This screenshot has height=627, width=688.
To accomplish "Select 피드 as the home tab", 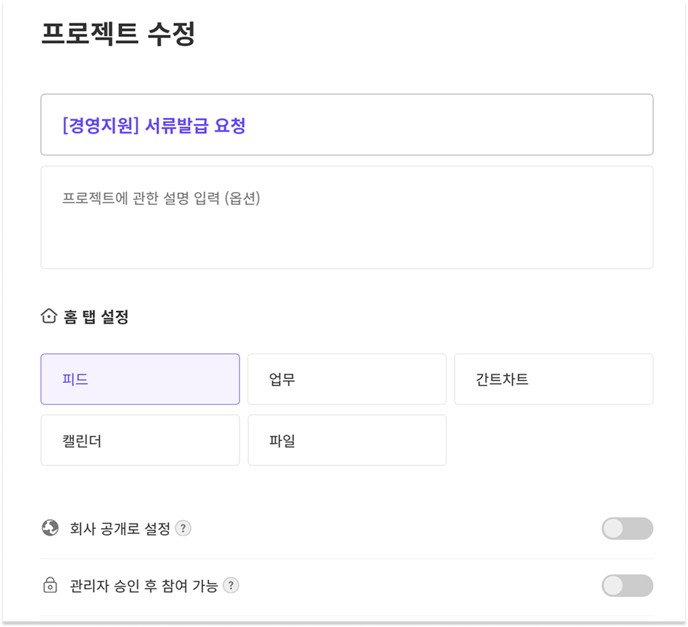I will [140, 379].
